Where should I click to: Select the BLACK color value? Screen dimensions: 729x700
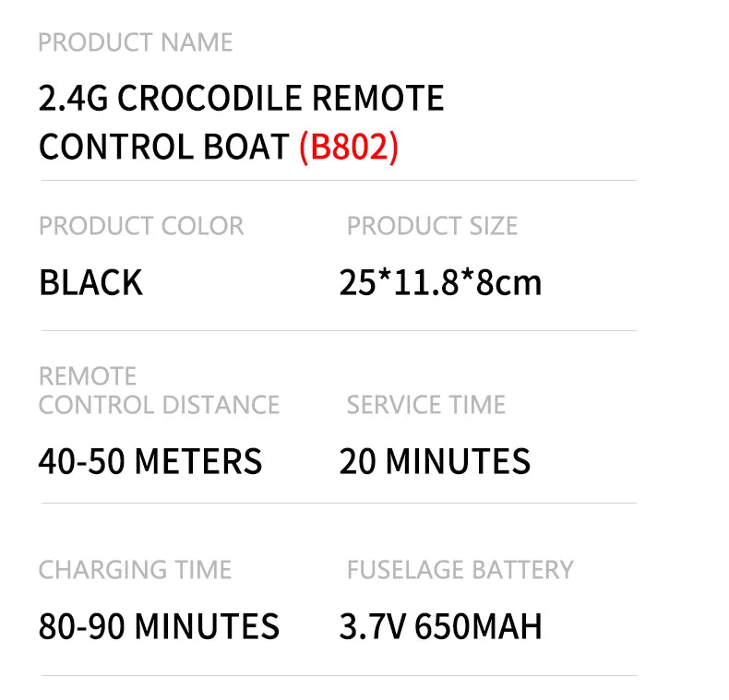click(x=90, y=282)
